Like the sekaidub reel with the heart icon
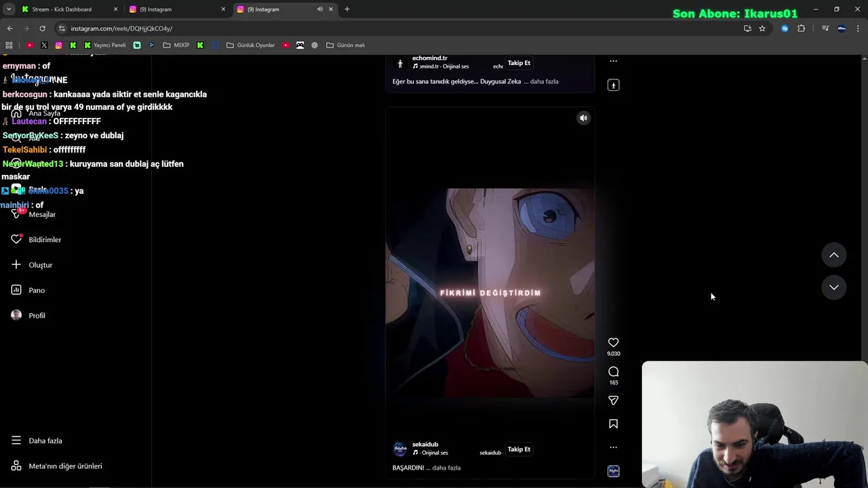This screenshot has height=488, width=868. click(613, 343)
